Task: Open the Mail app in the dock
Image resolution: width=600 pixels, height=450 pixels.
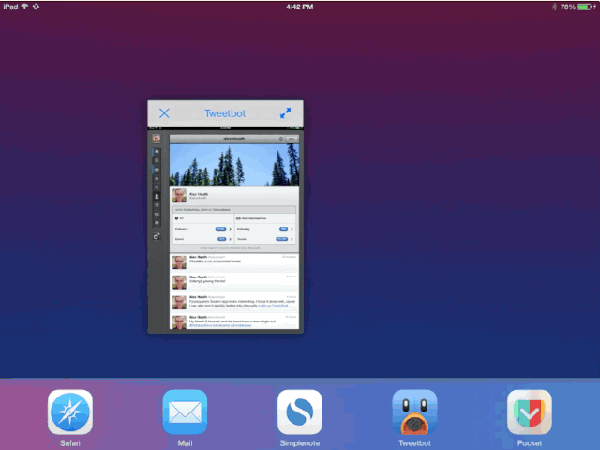Action: pyautogui.click(x=185, y=412)
